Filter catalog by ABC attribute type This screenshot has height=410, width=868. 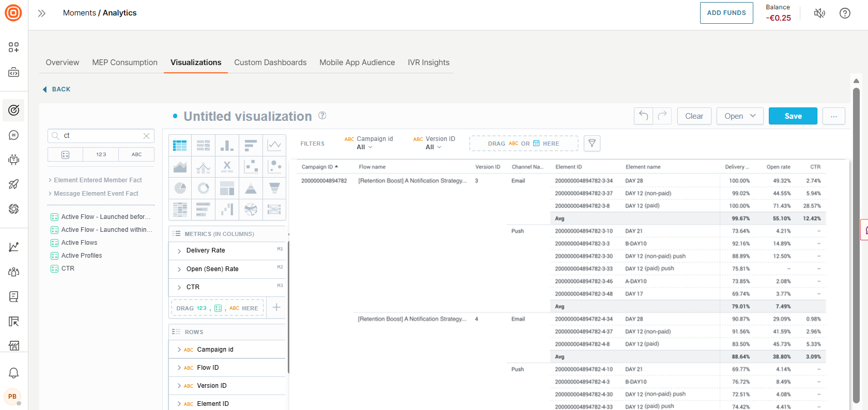tap(136, 154)
